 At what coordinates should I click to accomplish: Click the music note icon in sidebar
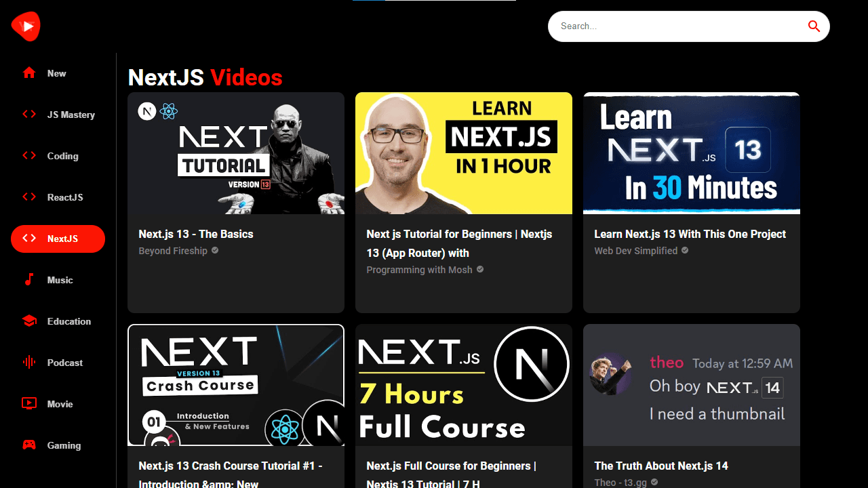(x=28, y=279)
